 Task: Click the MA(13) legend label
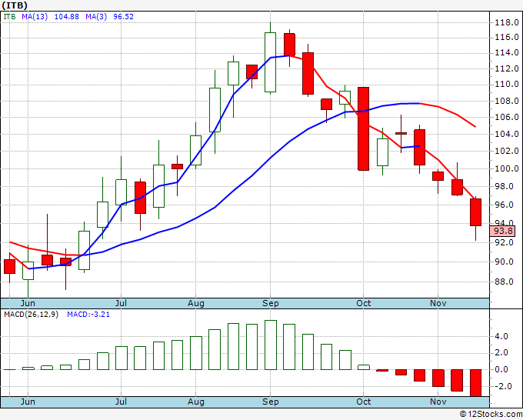35,16
